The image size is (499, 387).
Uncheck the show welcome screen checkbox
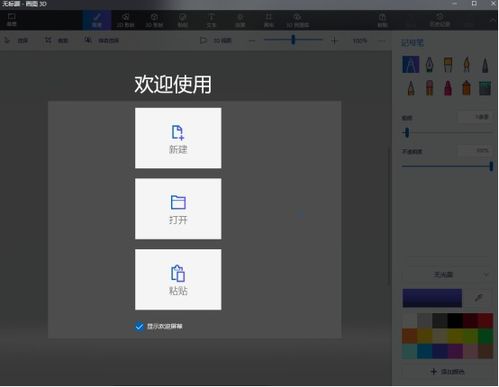click(x=139, y=326)
